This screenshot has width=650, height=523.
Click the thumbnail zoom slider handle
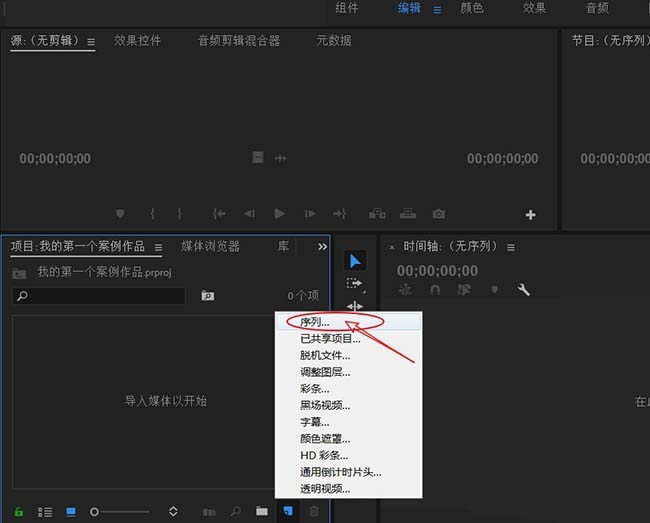(x=94, y=512)
